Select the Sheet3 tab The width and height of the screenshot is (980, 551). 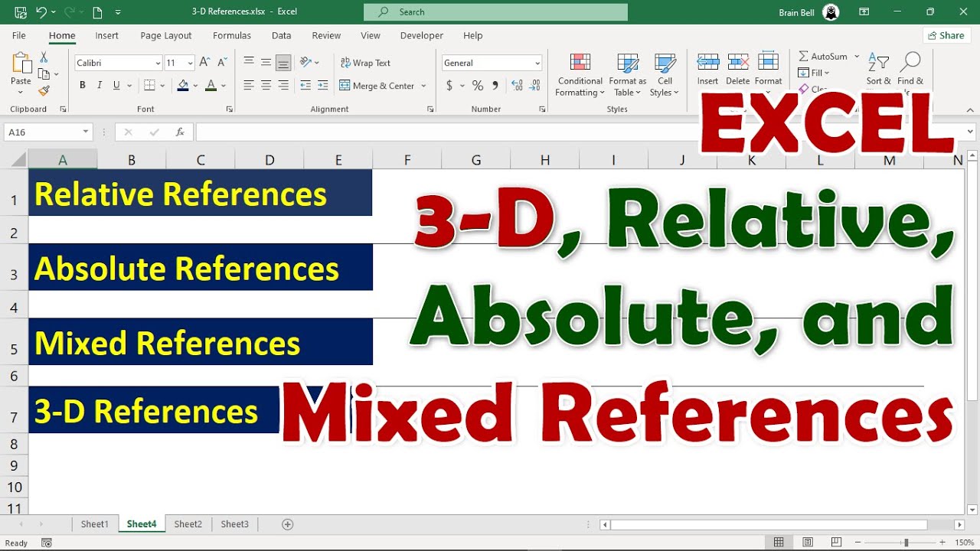tap(235, 524)
